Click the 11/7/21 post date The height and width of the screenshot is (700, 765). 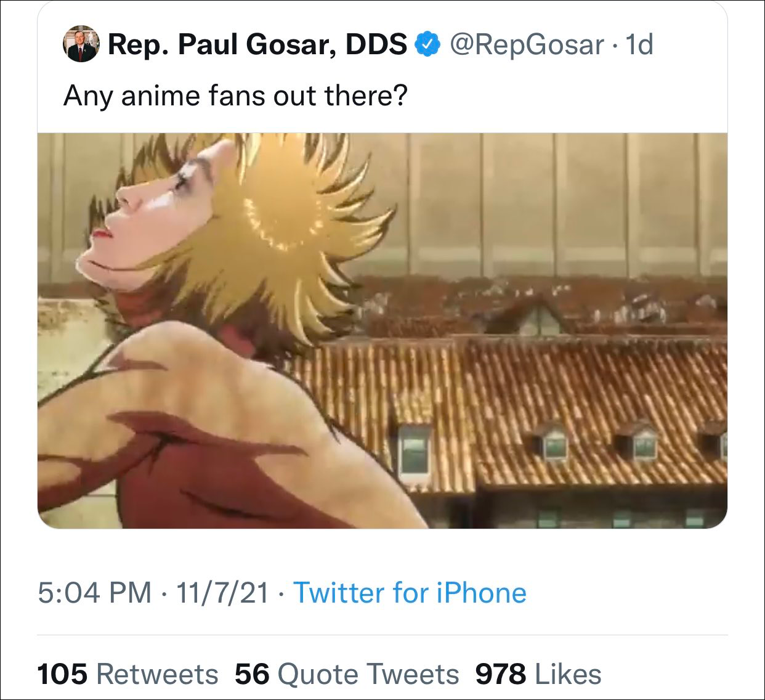222,593
